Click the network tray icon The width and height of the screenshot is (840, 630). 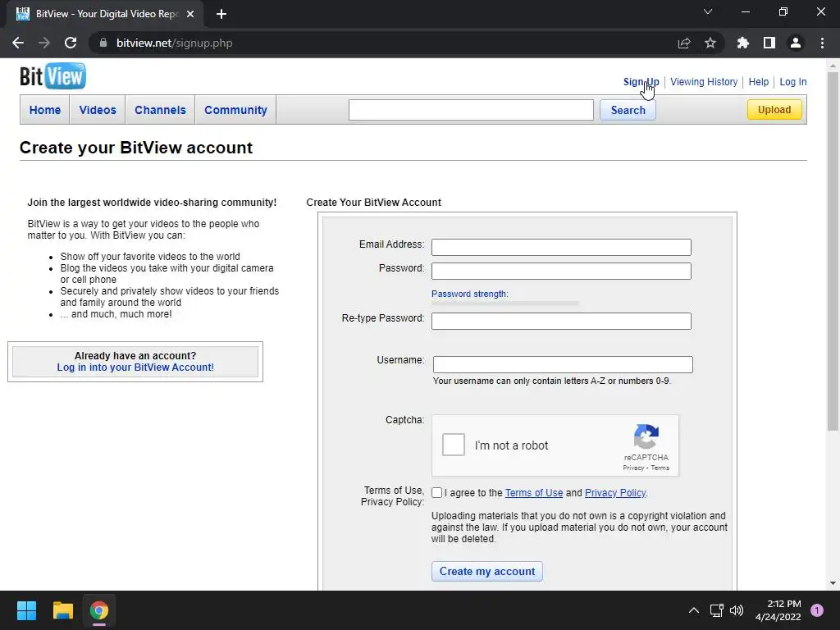716,610
